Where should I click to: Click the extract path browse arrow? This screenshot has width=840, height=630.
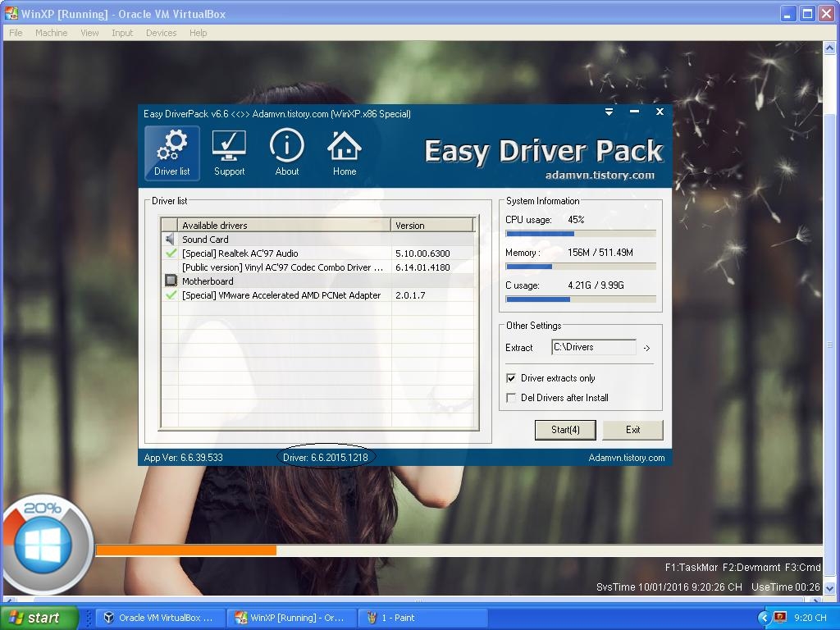[x=646, y=348]
